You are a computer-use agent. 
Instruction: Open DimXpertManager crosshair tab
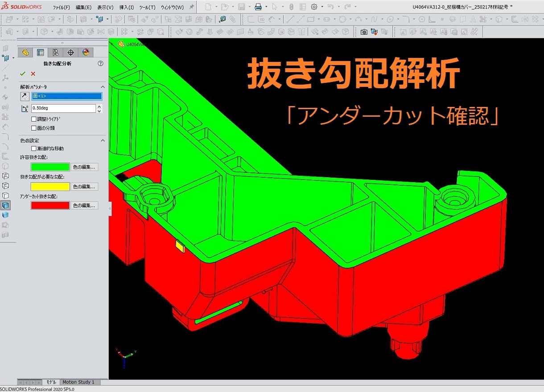point(70,52)
